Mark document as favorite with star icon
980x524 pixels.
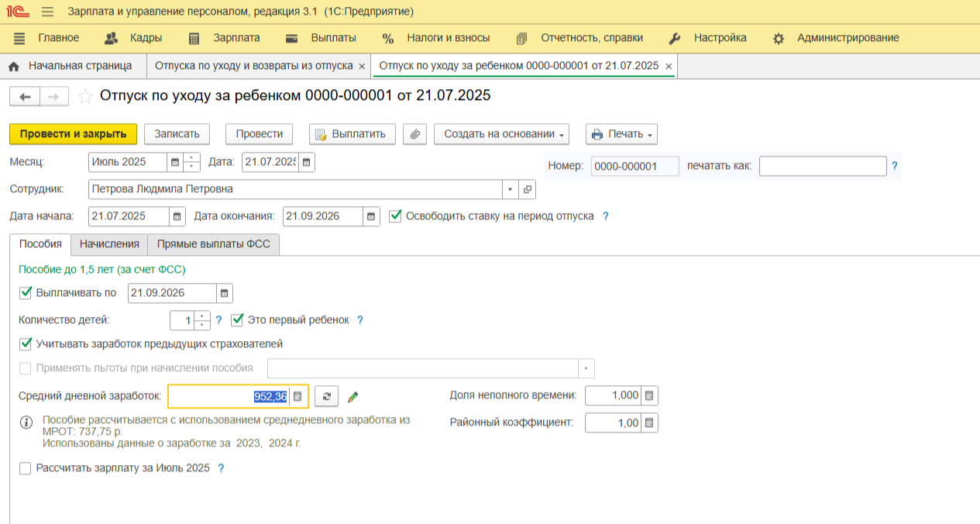[x=85, y=96]
